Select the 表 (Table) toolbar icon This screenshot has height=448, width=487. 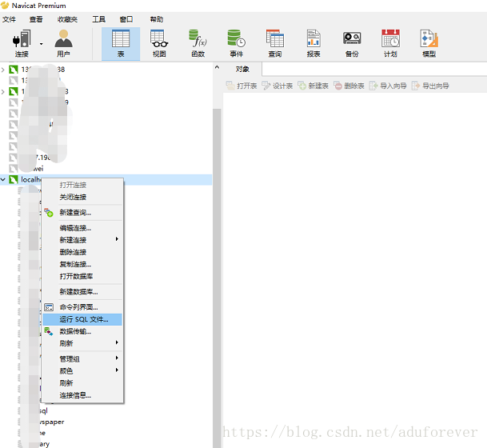click(121, 44)
